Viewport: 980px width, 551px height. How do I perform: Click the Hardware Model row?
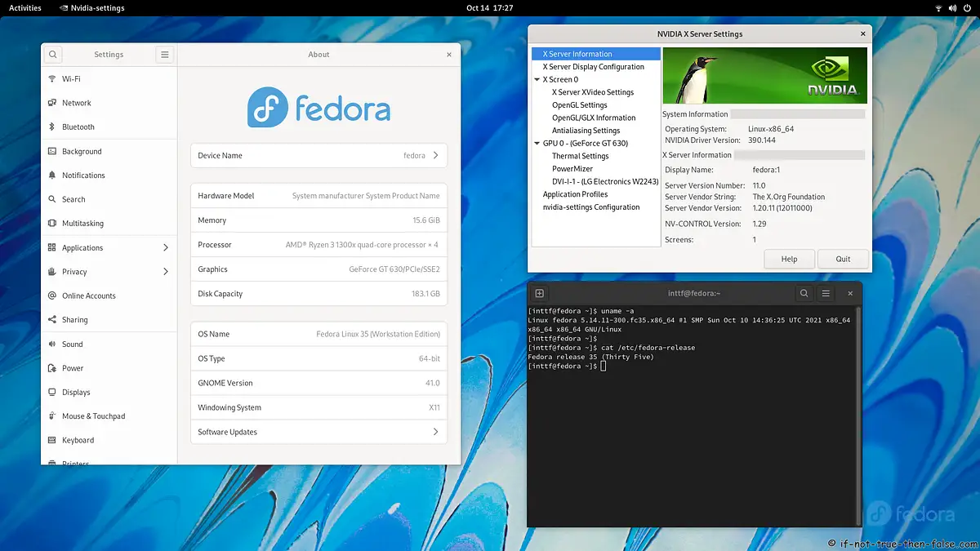[x=318, y=196]
